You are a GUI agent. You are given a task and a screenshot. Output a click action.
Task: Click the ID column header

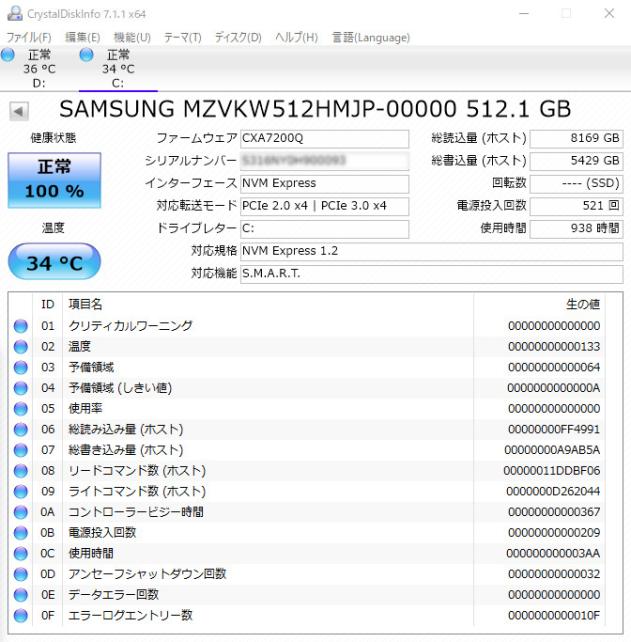tap(47, 304)
